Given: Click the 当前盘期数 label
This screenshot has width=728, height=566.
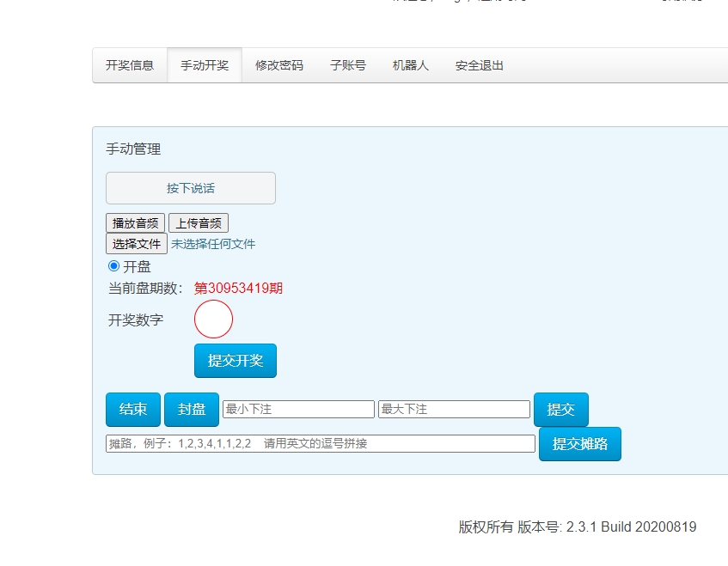Looking at the screenshot, I should point(146,288).
